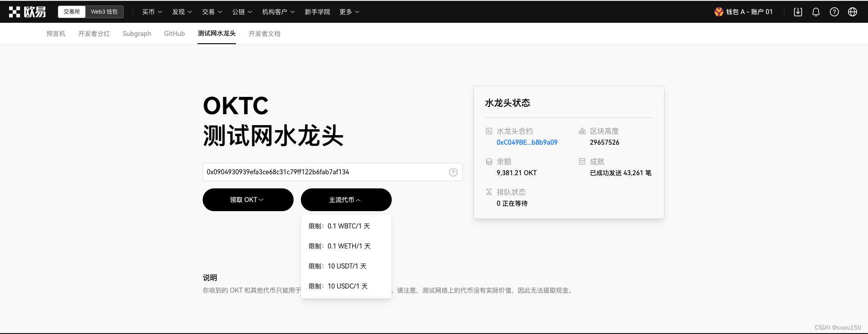Click the balance value 9,381.21 OKT

[517, 173]
